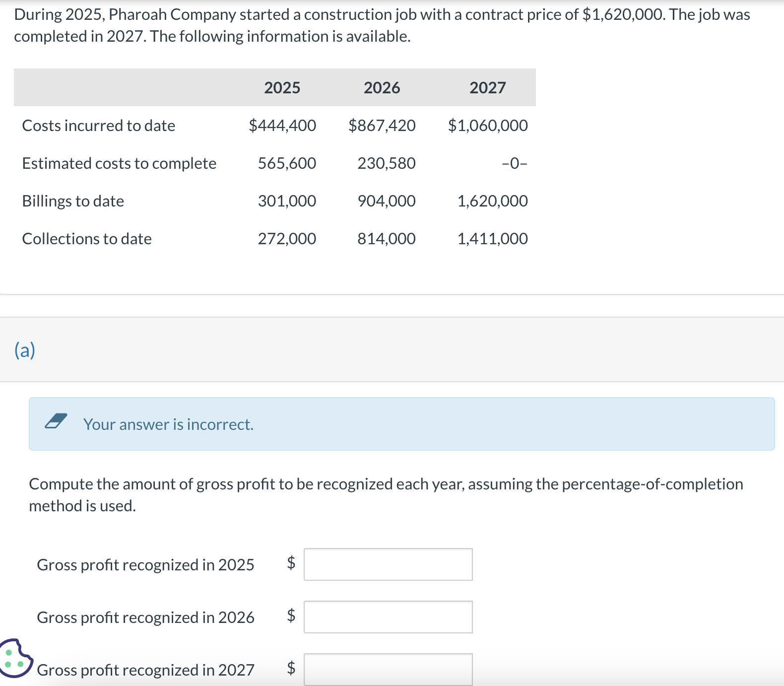Click the Billings to date row label
This screenshot has height=686, width=784.
[73, 201]
